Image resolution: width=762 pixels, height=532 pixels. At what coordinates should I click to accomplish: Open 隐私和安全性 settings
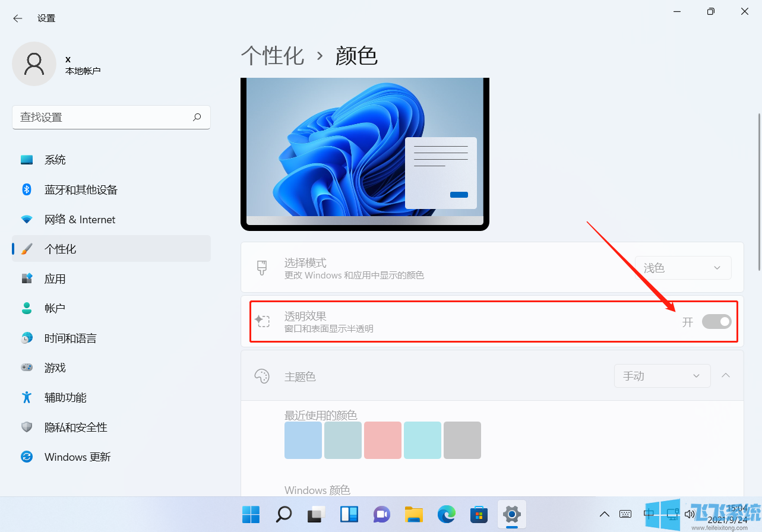coord(74,427)
